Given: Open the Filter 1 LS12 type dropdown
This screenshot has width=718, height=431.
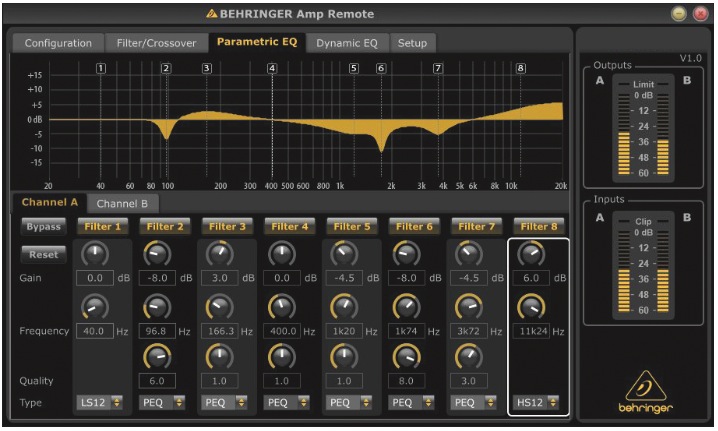Looking at the screenshot, I should 101,403.
